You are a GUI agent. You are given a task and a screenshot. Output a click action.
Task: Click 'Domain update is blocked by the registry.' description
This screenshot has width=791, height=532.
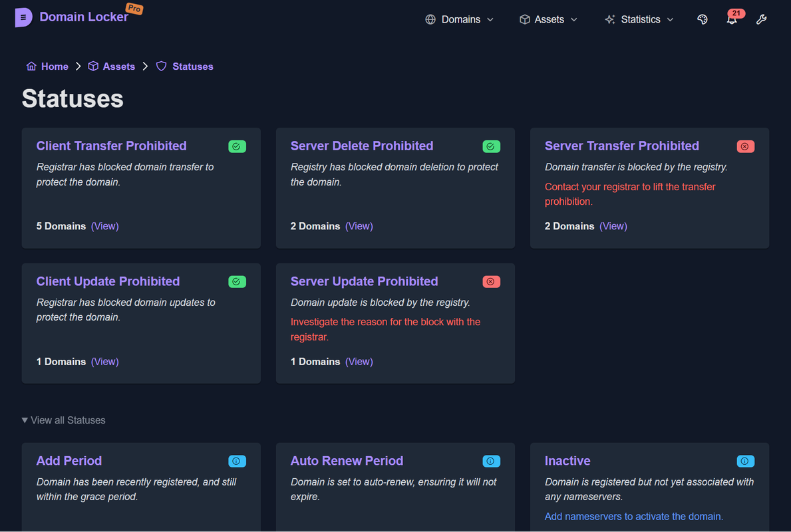(x=381, y=303)
